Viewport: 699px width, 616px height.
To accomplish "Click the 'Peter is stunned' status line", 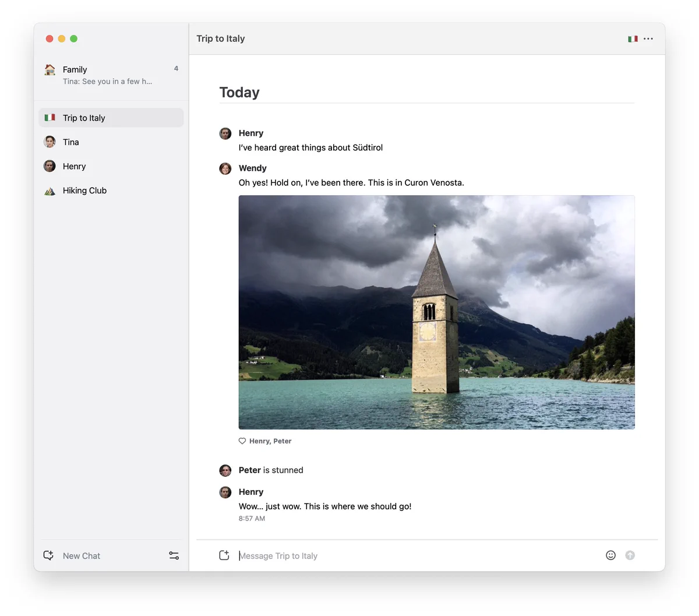I will click(271, 470).
